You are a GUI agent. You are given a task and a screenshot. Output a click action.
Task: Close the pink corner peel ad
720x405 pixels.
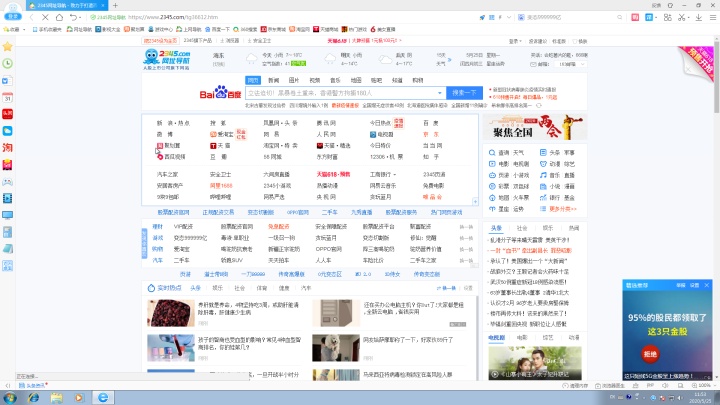pyautogui.click(x=688, y=69)
